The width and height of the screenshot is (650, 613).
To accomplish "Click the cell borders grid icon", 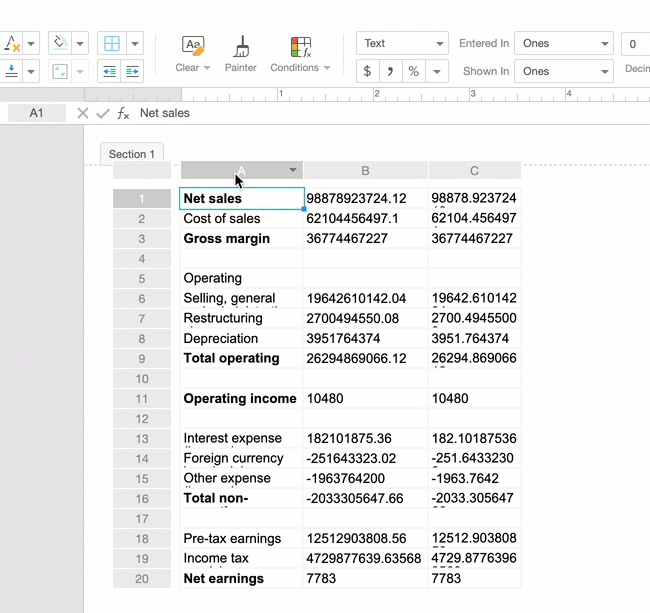I will point(112,43).
